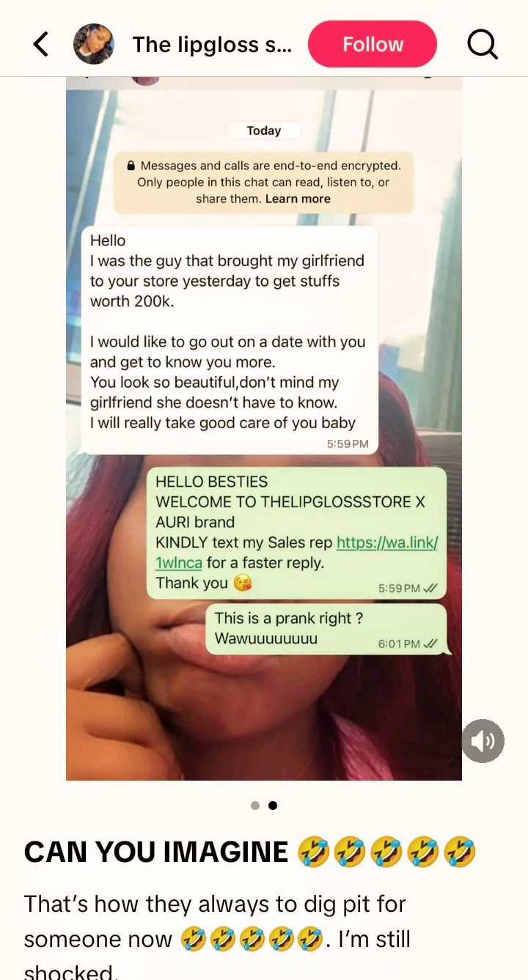Switch to the first slide dot indicator
This screenshot has height=980, width=528.
(255, 805)
